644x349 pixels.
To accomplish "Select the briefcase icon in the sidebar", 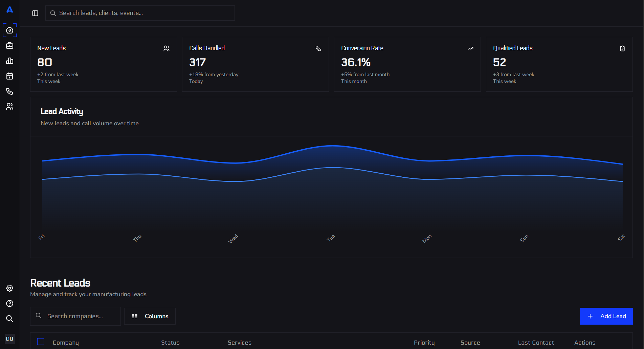I will pyautogui.click(x=10, y=45).
